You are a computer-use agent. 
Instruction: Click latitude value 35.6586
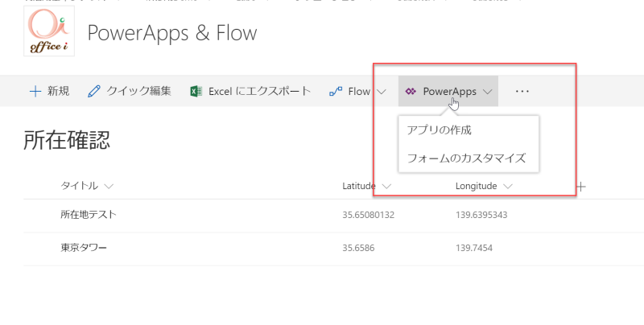[358, 248]
